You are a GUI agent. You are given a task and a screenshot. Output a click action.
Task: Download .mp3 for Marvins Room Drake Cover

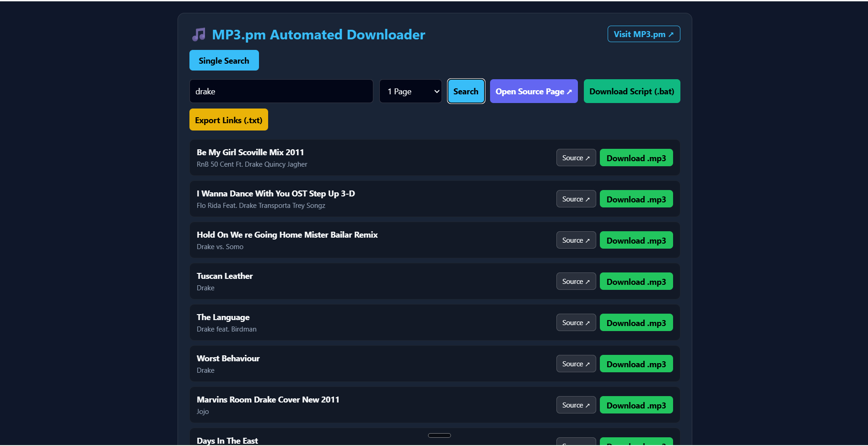[636, 405]
